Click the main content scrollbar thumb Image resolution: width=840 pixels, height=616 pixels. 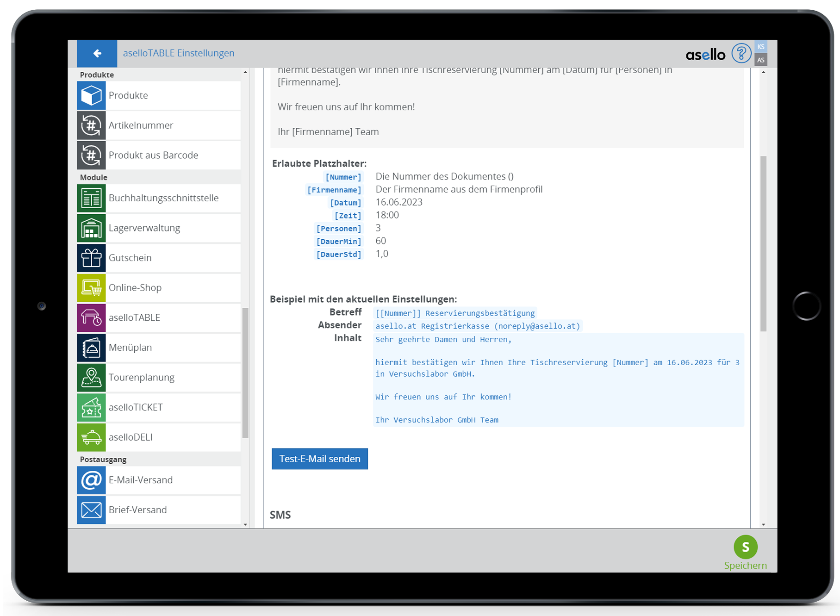(x=763, y=243)
